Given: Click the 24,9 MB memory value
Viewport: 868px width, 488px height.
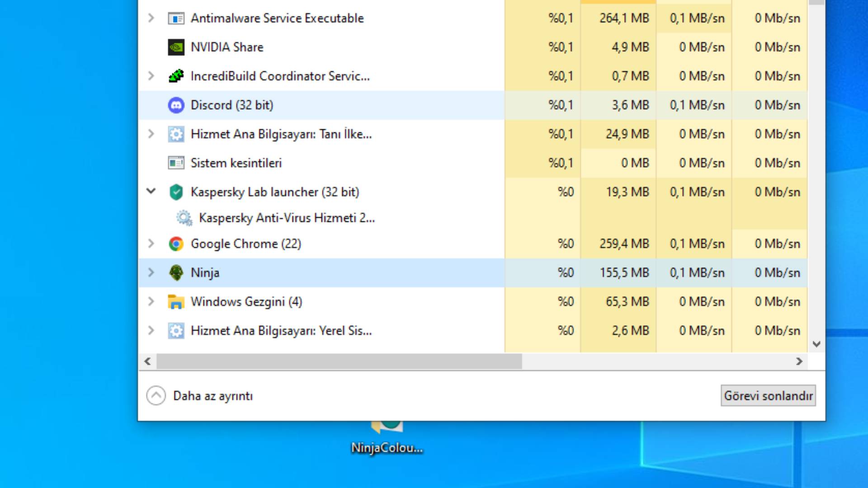Looking at the screenshot, I should click(627, 134).
